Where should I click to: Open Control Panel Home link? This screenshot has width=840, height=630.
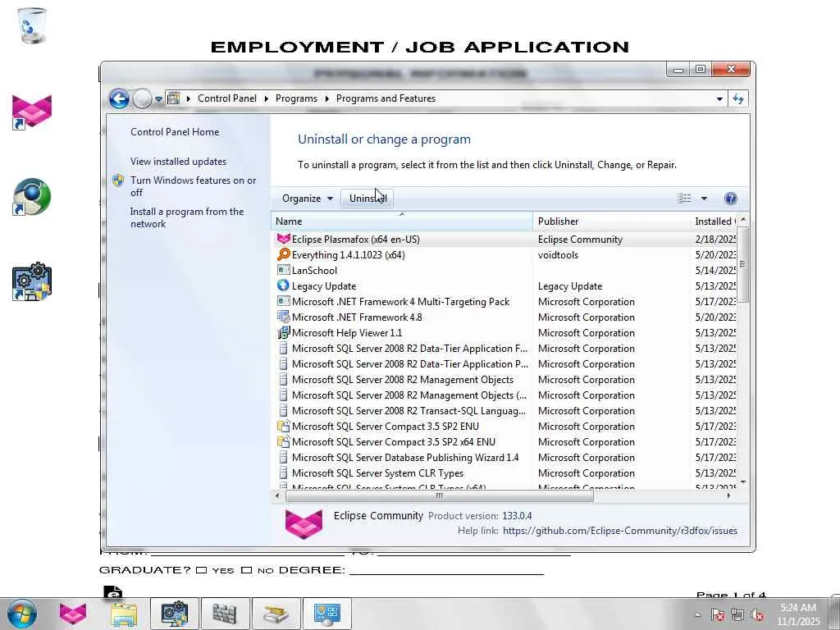coord(175,132)
